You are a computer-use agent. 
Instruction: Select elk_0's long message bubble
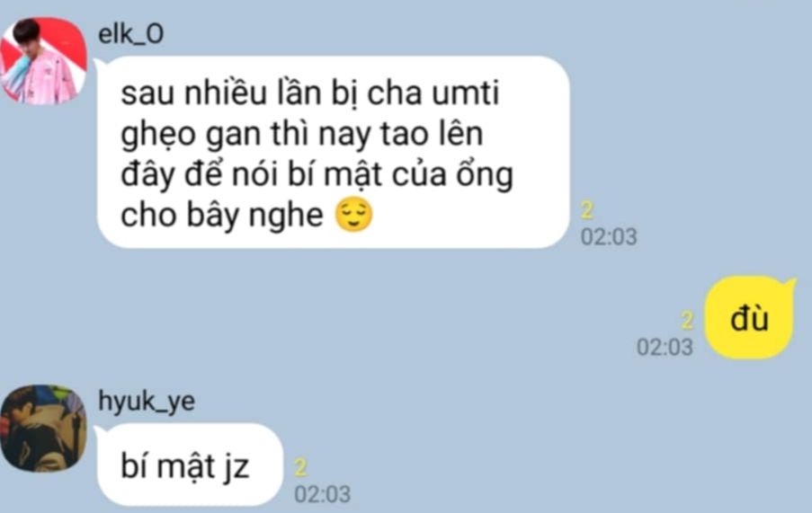333,152
